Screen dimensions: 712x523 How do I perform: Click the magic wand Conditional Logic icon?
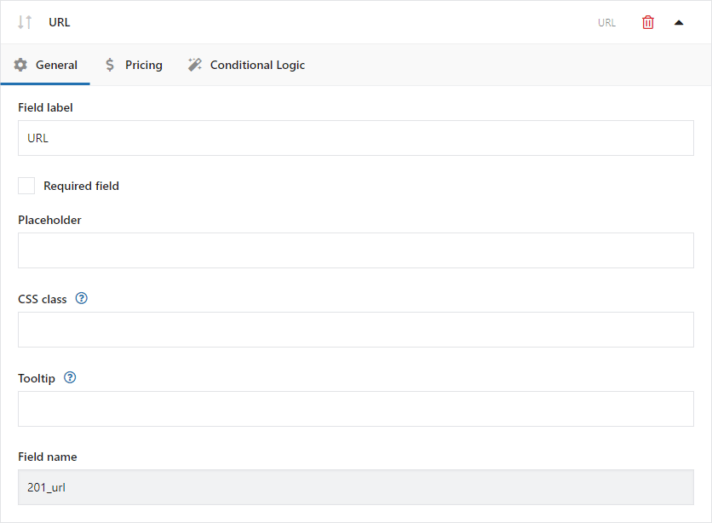click(x=195, y=65)
